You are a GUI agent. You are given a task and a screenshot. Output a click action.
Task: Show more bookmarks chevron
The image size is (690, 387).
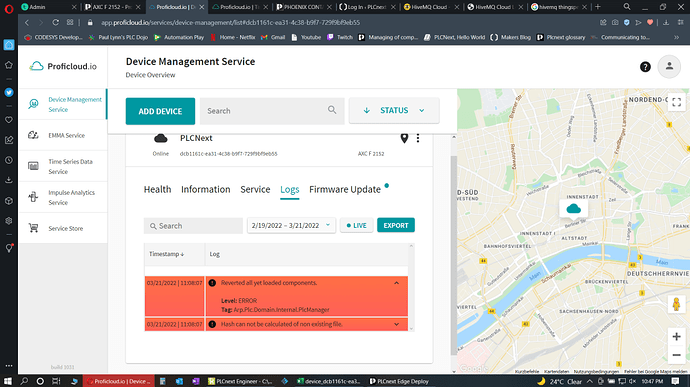[x=676, y=37]
